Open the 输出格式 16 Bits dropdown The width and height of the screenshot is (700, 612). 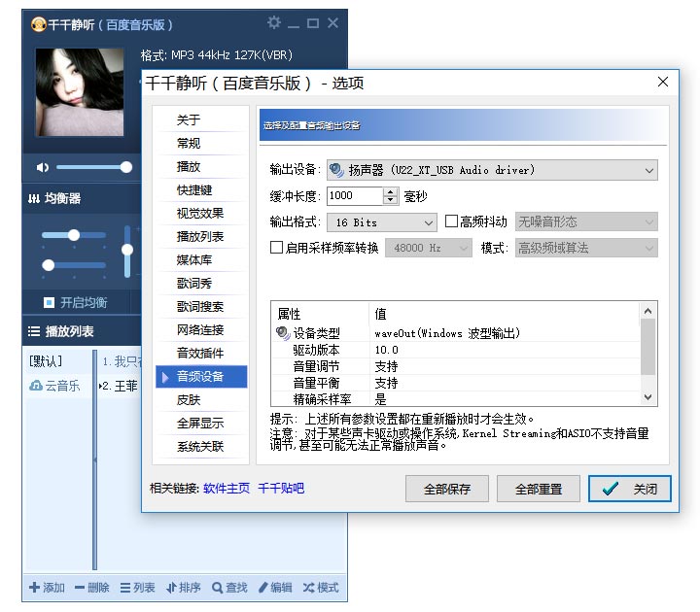pos(382,222)
